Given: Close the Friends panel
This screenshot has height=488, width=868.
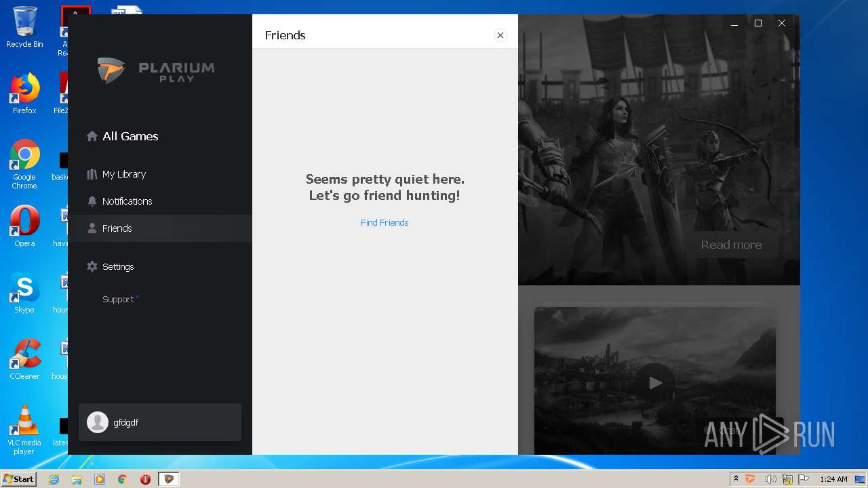Looking at the screenshot, I should click(x=500, y=35).
